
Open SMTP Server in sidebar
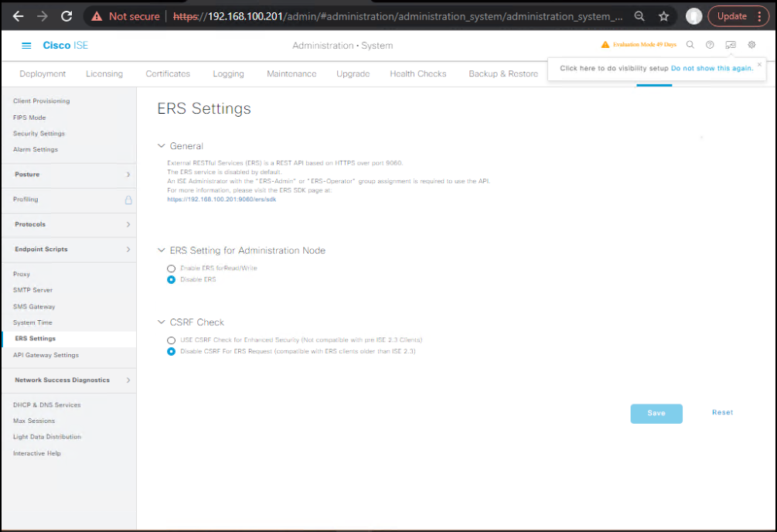point(32,290)
